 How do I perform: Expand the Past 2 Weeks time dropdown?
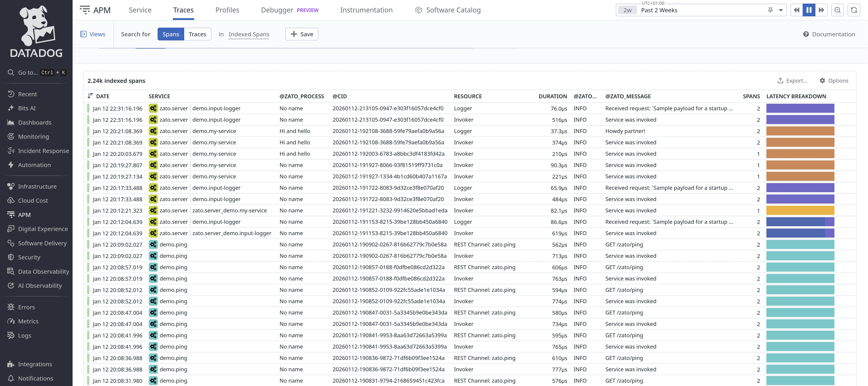pos(781,10)
